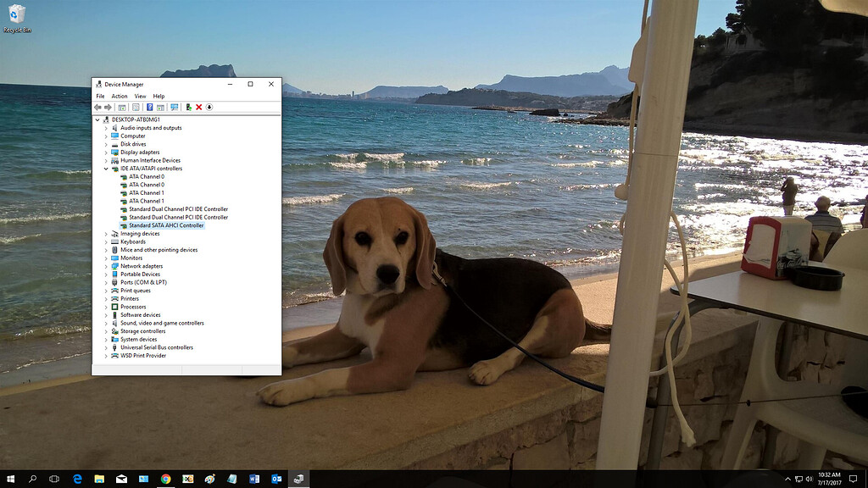This screenshot has height=488, width=868.
Task: Open Outlook from the taskbar
Action: pos(276,480)
